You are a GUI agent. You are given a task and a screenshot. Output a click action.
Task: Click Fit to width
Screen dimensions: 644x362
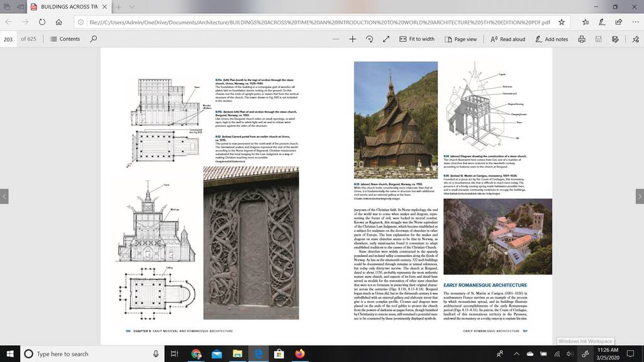[x=417, y=39]
